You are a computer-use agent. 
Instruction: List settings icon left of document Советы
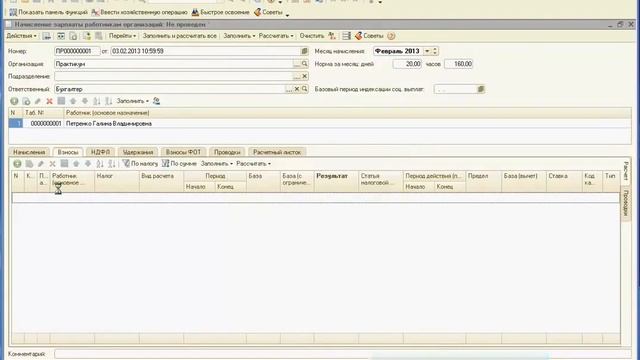click(x=347, y=36)
